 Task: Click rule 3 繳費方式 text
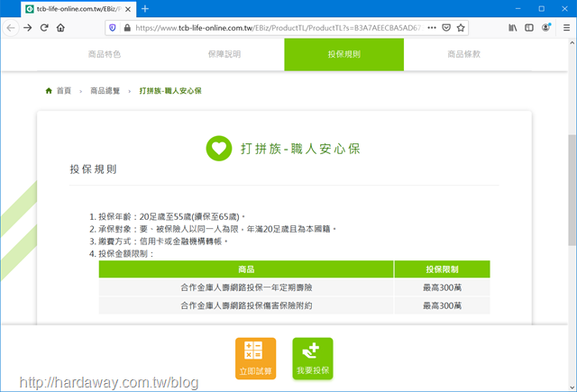point(159,242)
